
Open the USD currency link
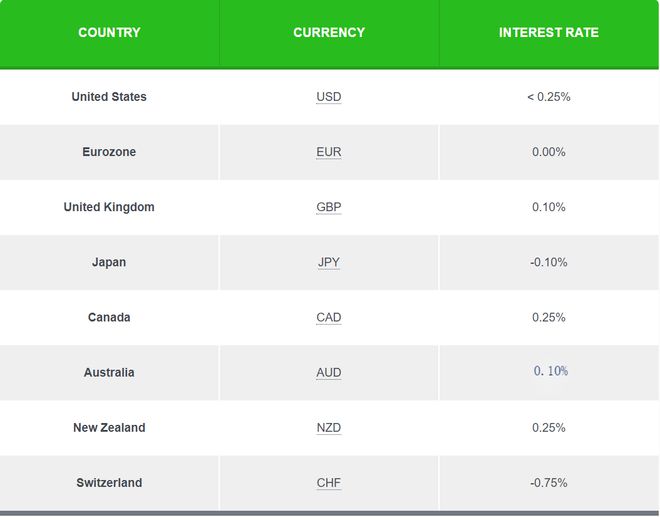coord(329,97)
